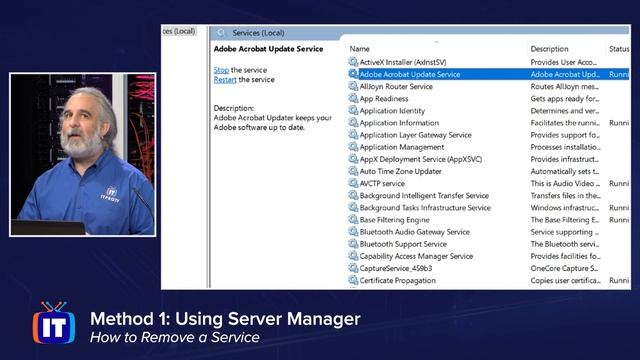Select the Application Management service name
The width and height of the screenshot is (640, 360).
tap(402, 147)
